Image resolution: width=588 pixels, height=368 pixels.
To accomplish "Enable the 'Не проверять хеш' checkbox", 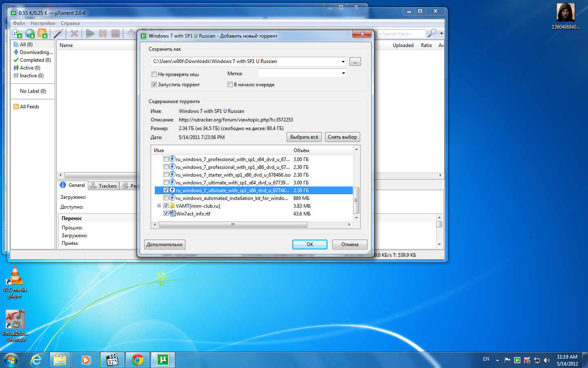I will [154, 74].
